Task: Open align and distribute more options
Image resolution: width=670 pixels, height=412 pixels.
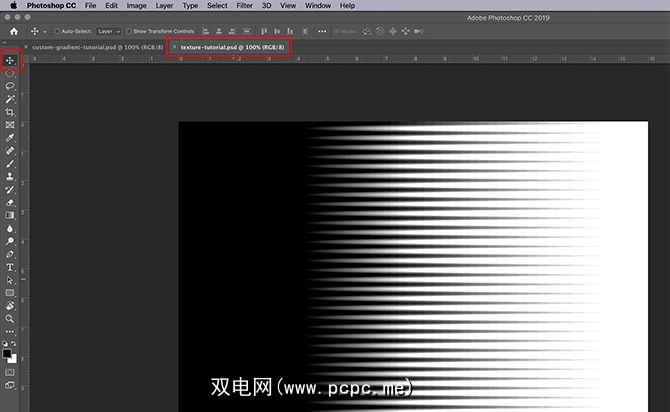Action: (x=322, y=31)
